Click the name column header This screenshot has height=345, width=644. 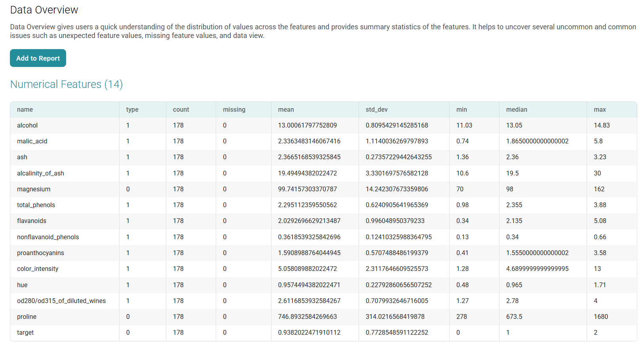click(25, 110)
